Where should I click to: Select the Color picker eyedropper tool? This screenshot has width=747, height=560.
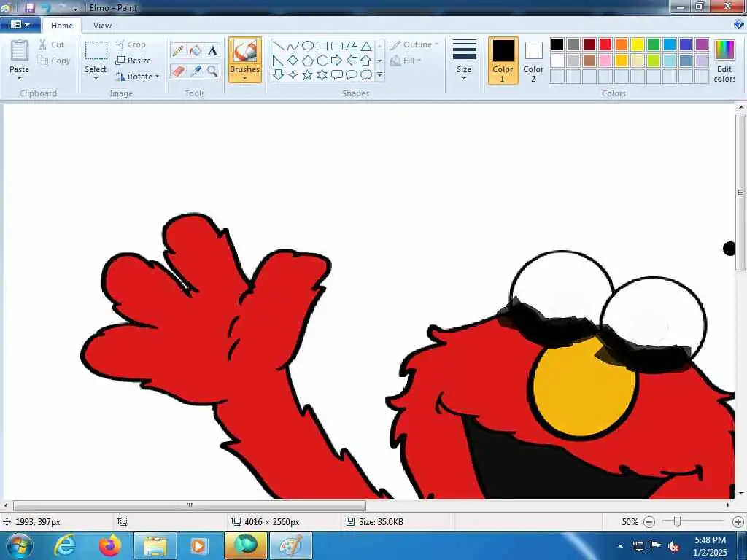(196, 71)
